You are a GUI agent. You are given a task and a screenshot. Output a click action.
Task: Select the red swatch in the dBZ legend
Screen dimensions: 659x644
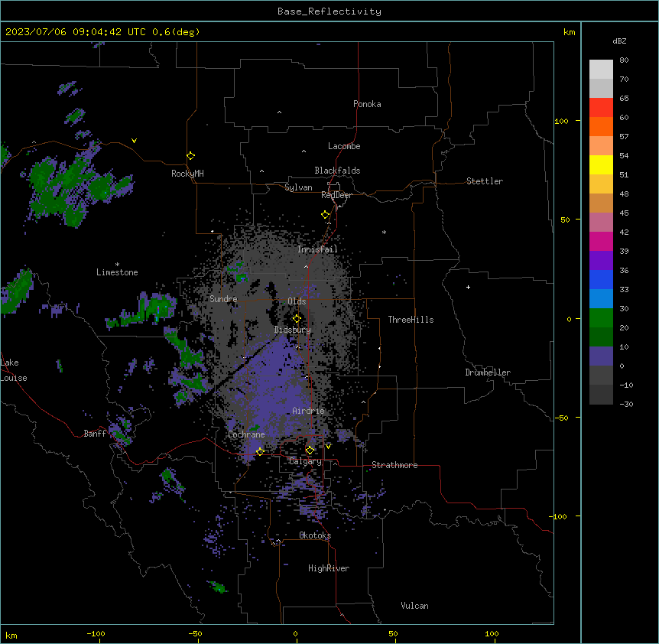(x=601, y=107)
